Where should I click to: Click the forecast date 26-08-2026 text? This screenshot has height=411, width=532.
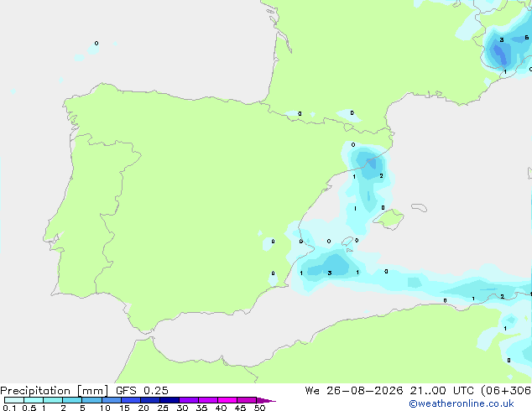pyautogui.click(x=365, y=391)
